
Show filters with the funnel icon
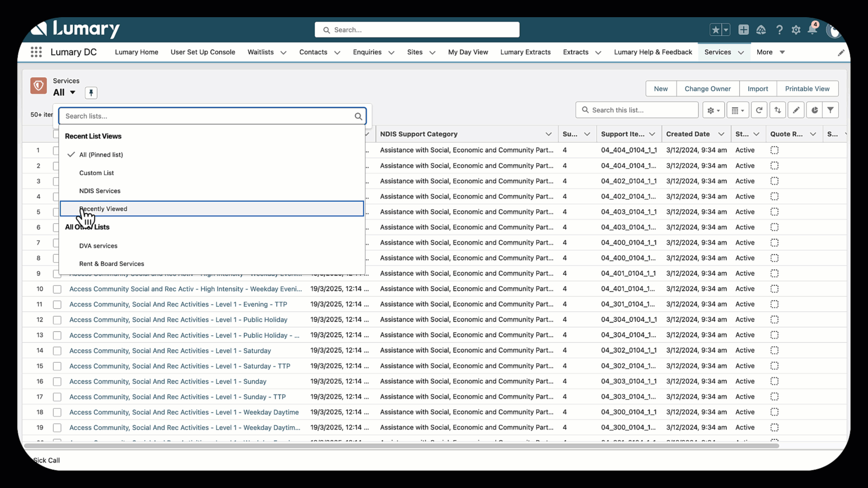click(830, 110)
